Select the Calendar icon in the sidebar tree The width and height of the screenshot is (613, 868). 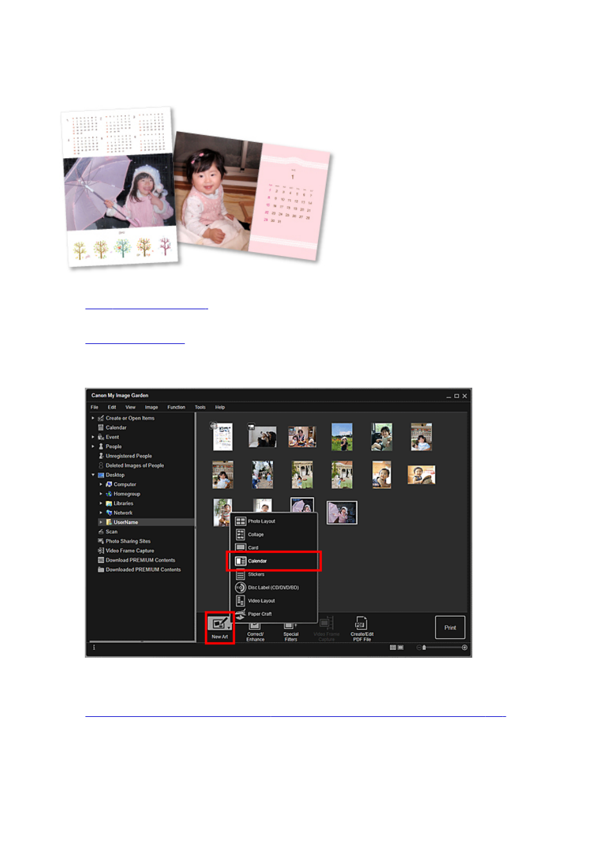click(101, 428)
